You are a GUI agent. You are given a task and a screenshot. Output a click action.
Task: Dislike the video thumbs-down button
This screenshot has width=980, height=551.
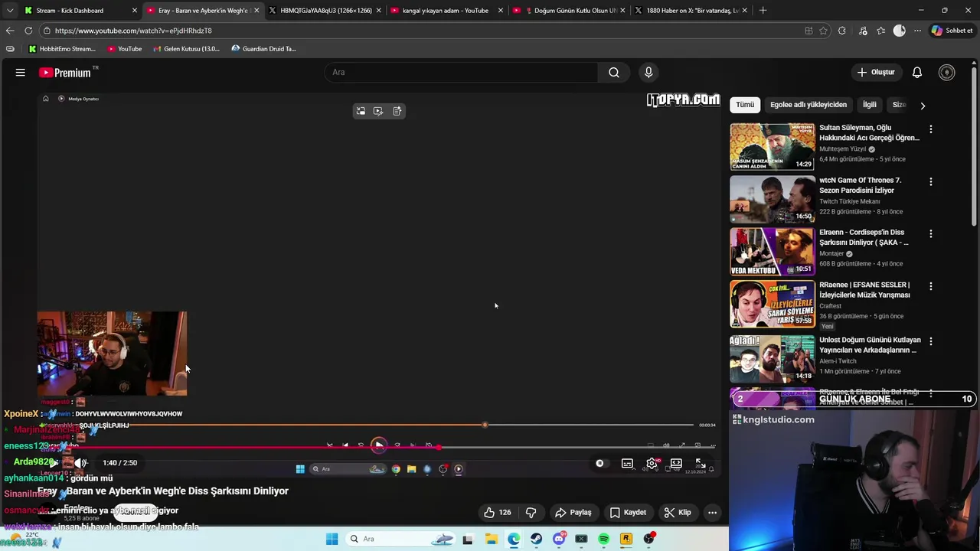pos(531,513)
